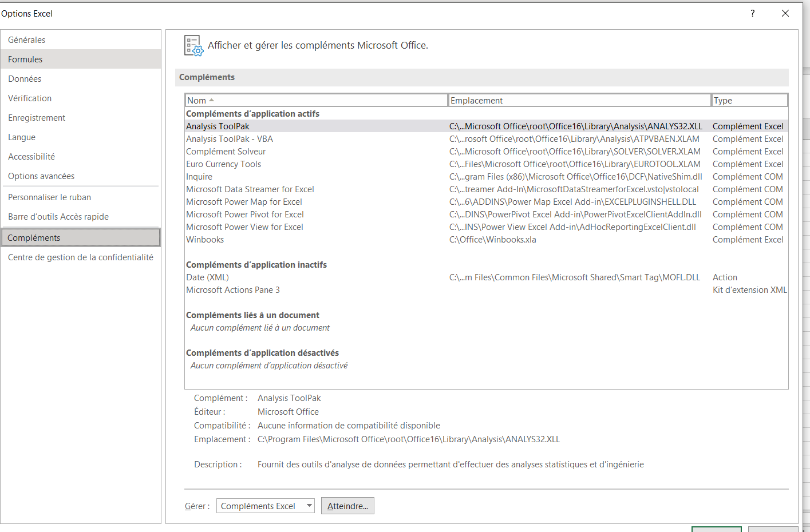Open the Langue settings

[x=81, y=137]
